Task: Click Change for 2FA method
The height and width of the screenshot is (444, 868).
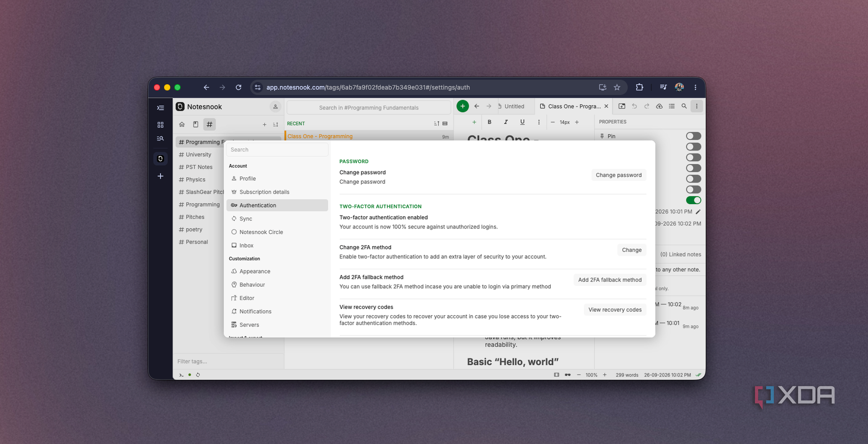Action: coord(631,250)
